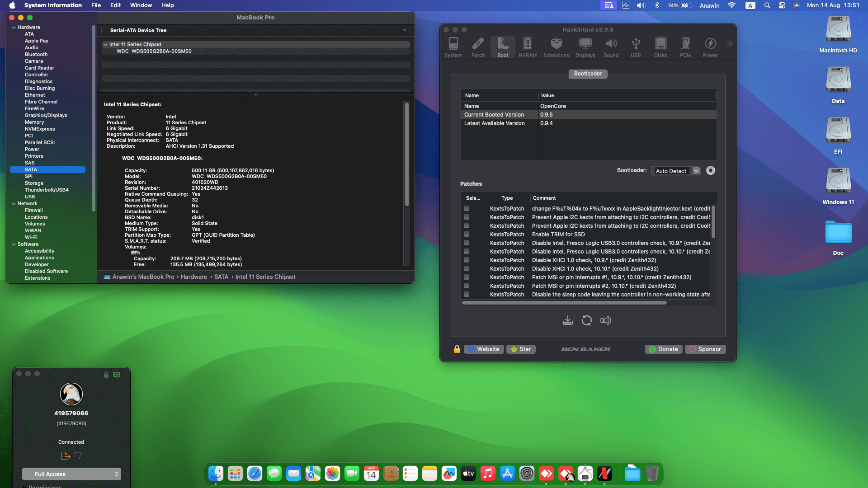This screenshot has width=868, height=488.
Task: Collapse the Intel 11 Series Chipset tree
Action: click(105, 45)
